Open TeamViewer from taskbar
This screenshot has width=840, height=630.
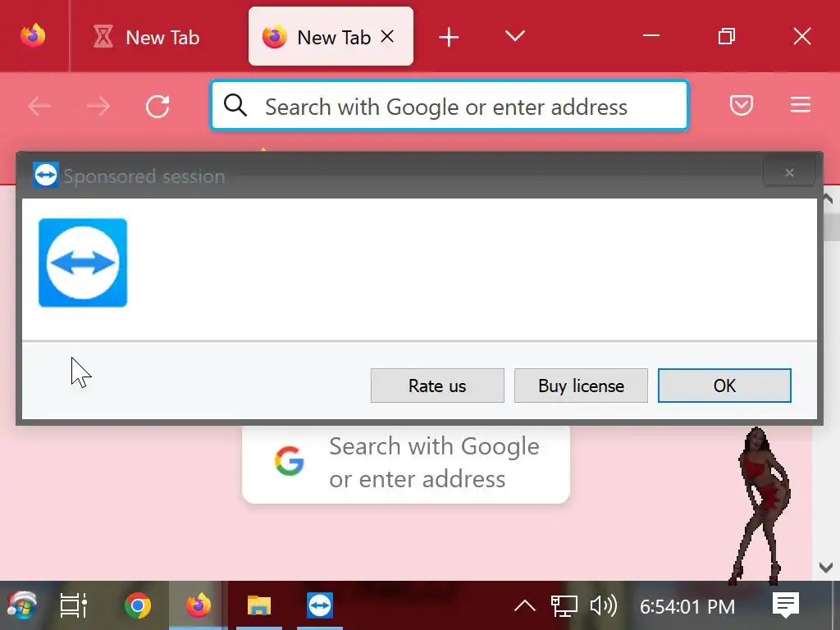[320, 606]
